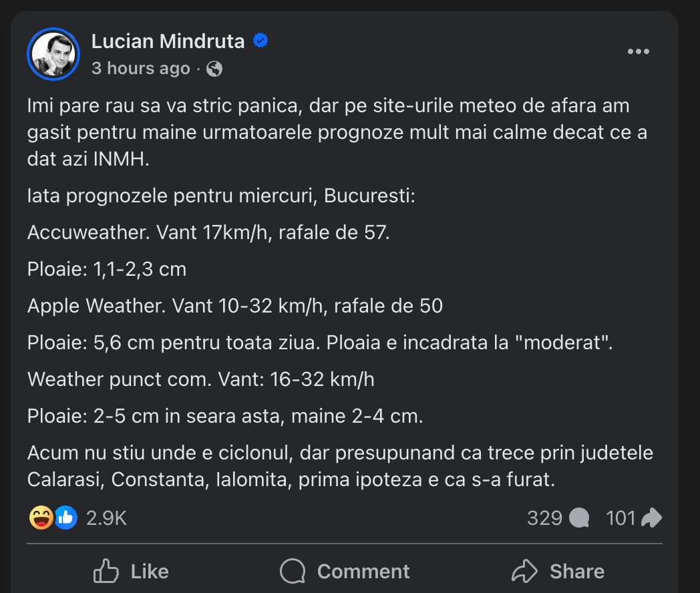Open the post options three-dot menu
The width and height of the screenshot is (700, 593).
[x=639, y=53]
